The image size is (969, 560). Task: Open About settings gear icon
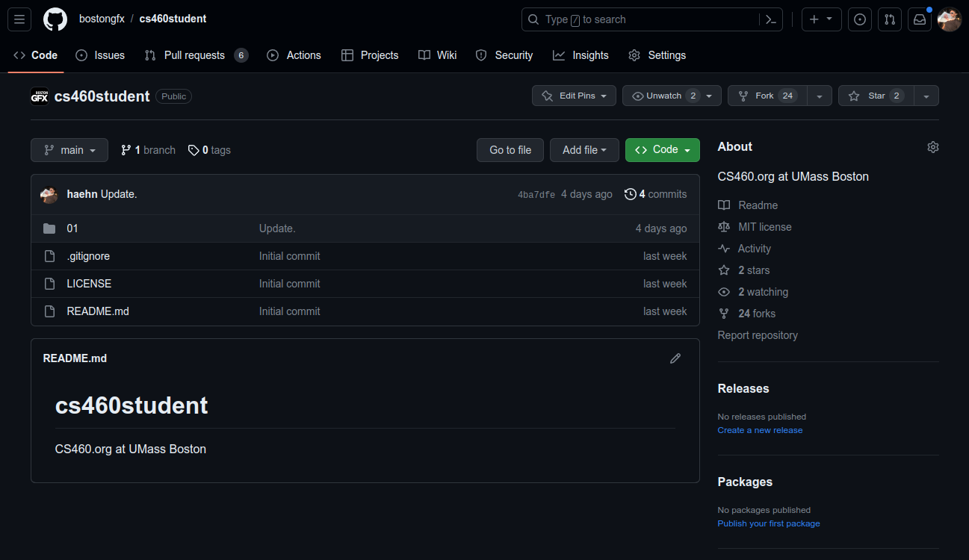point(932,147)
